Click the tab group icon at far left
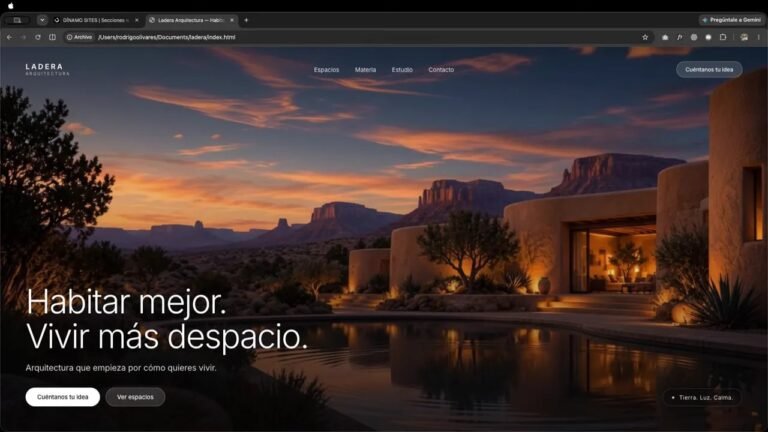768x432 pixels. click(17, 20)
